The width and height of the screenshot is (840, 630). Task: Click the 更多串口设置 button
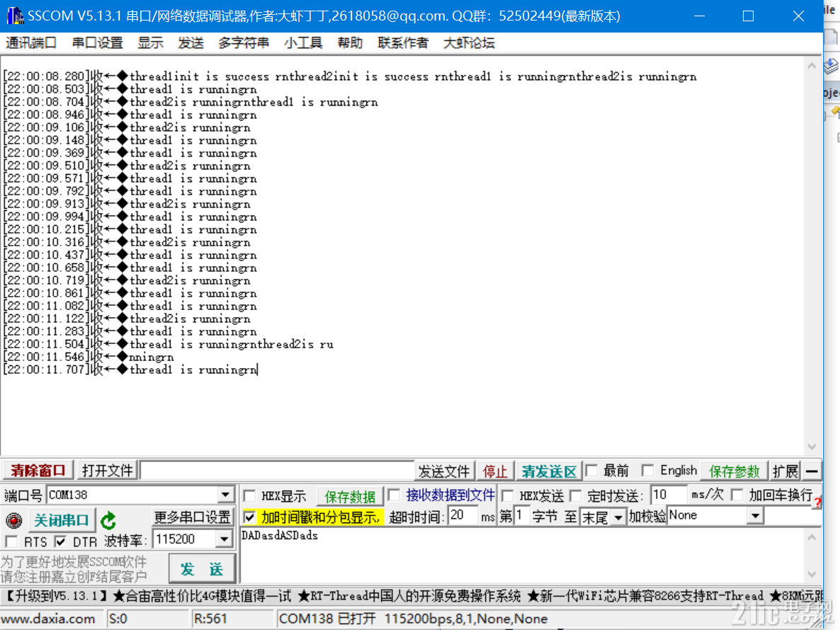pos(193,517)
